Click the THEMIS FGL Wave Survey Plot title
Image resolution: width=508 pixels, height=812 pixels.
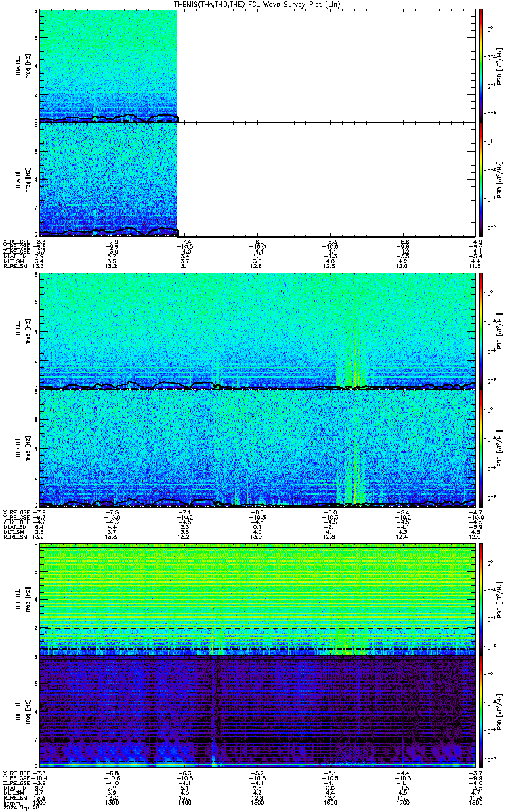[x=257, y=4]
